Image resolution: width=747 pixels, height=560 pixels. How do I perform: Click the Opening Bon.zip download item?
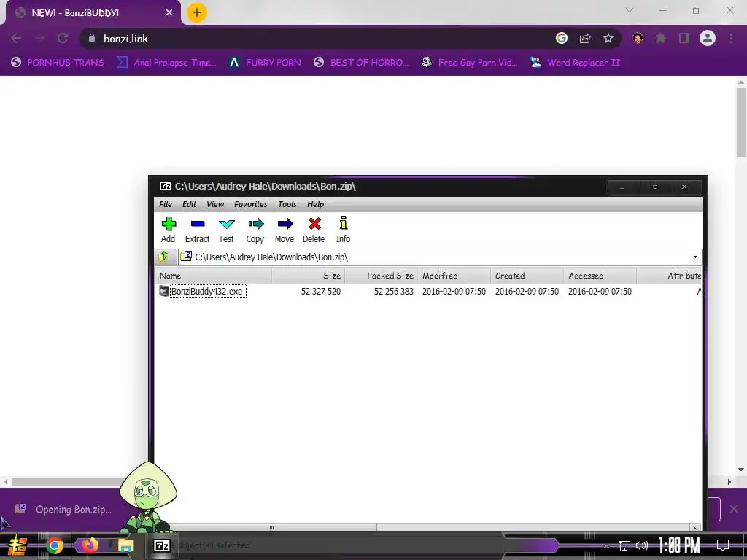63,509
